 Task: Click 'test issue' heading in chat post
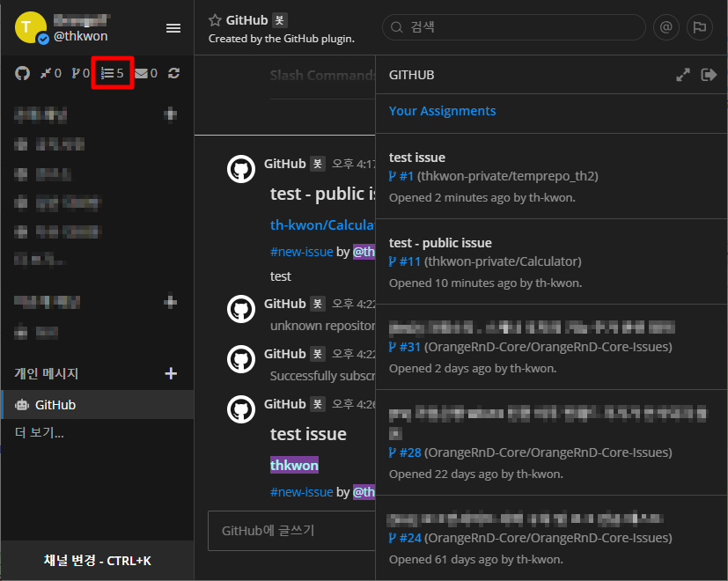pos(308,434)
